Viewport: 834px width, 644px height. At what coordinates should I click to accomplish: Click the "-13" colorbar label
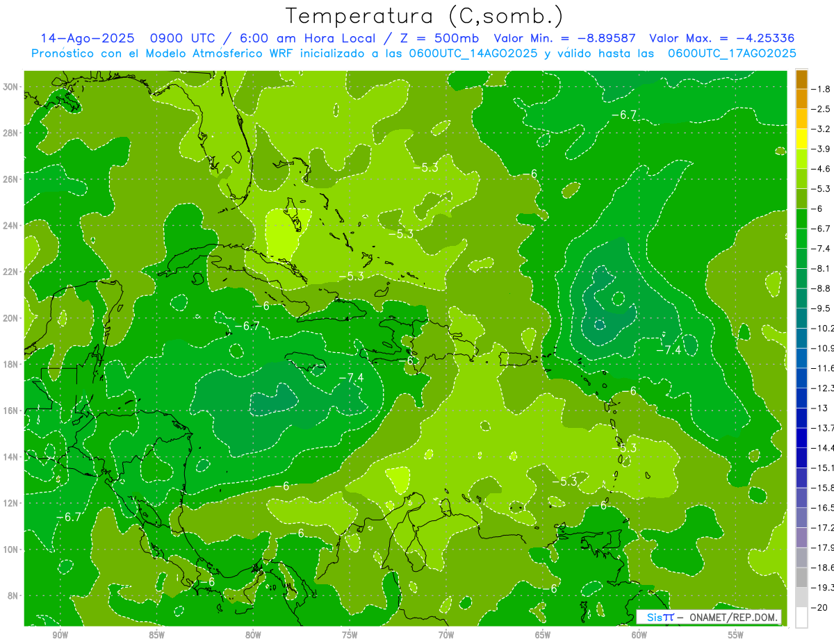pos(819,408)
